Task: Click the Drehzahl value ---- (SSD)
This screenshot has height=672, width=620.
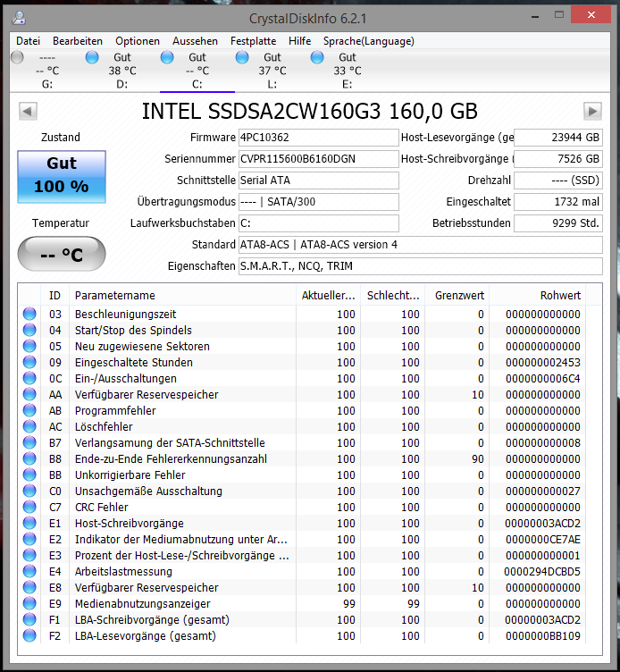Action: pos(558,181)
